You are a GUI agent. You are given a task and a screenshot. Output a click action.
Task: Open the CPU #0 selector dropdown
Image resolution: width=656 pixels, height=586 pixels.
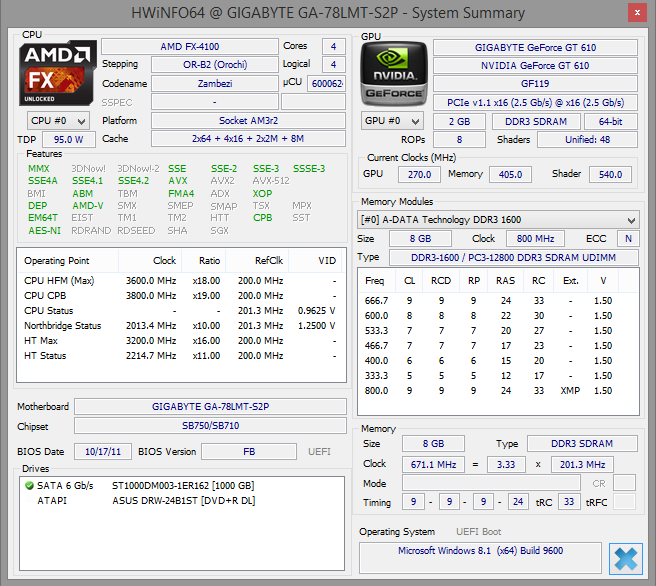tap(58, 121)
